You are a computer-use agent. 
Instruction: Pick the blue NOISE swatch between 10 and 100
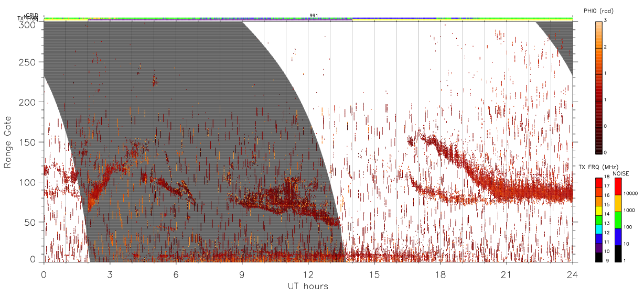click(x=618, y=237)
